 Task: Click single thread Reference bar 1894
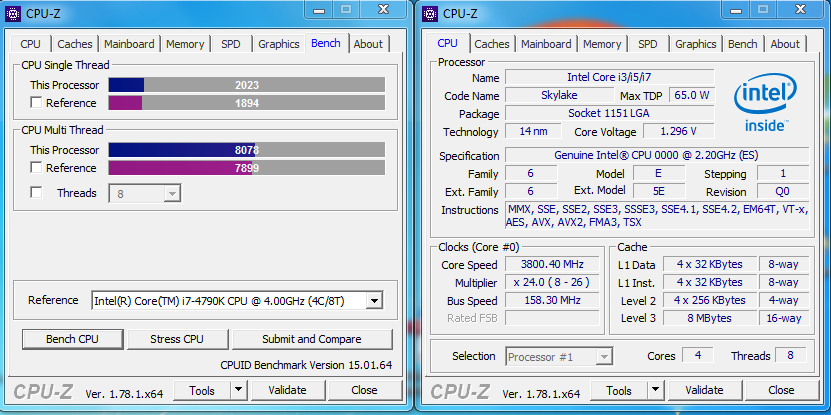pos(247,103)
